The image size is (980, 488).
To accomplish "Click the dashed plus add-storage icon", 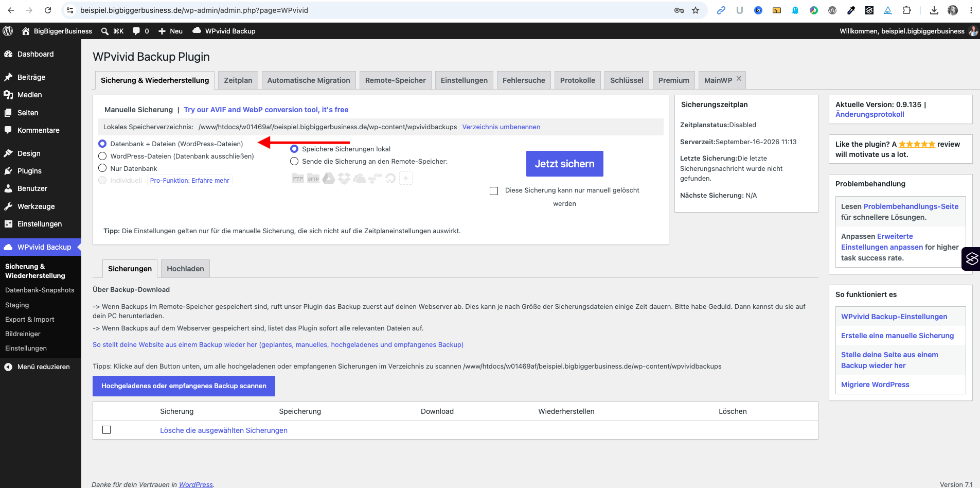I will click(406, 179).
